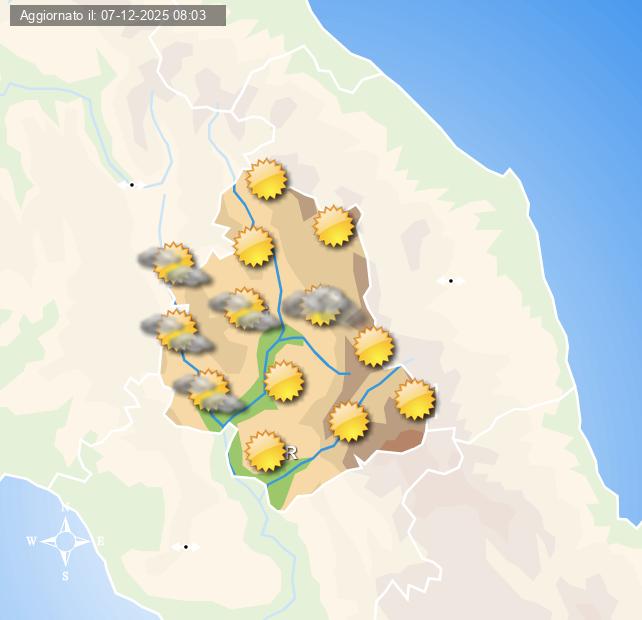The width and height of the screenshot is (642, 620).
Task: Click the city marker dot northwest of the region
Action: (131, 184)
